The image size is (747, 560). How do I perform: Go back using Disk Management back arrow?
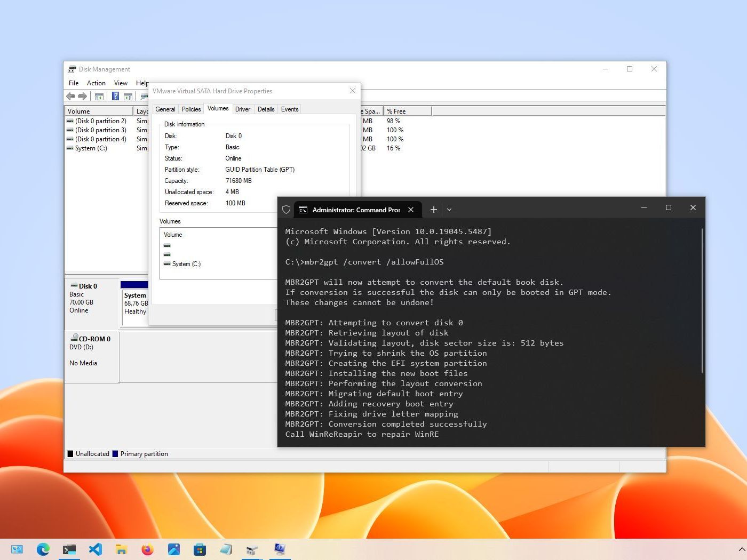tap(70, 97)
